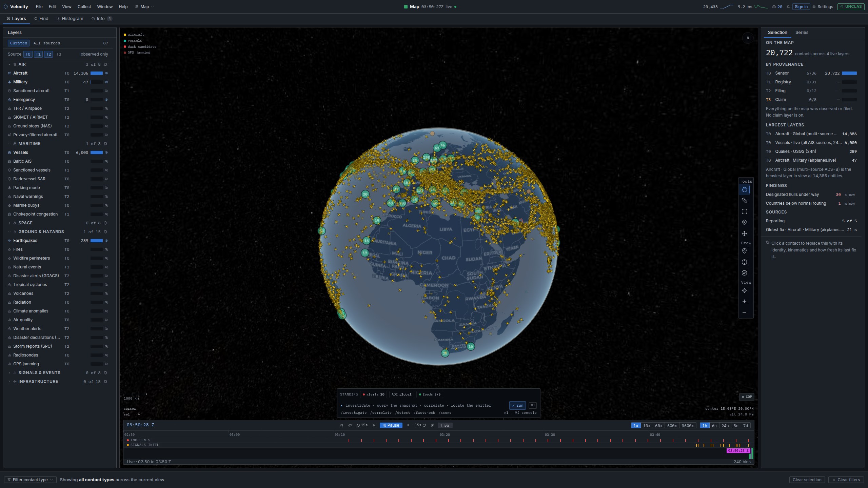Collapse the GROUND & HAZARDS group
Screen dimensions: 868x488
point(9,232)
